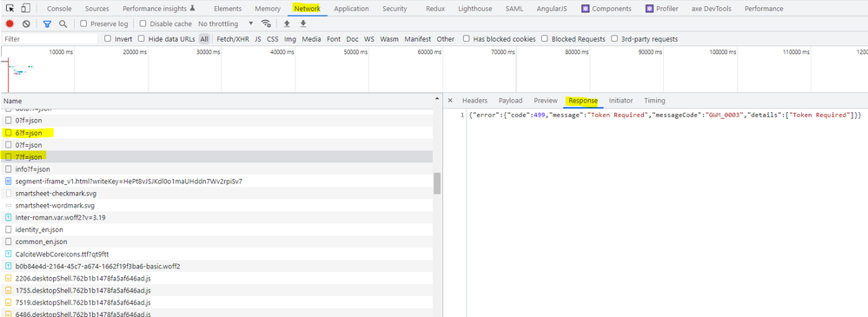Viewport: 868px width, 317px height.
Task: Filter requests by JS
Action: pyautogui.click(x=258, y=39)
